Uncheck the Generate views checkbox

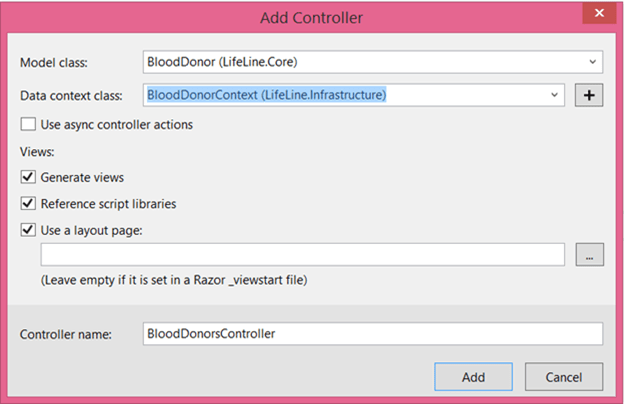(28, 177)
